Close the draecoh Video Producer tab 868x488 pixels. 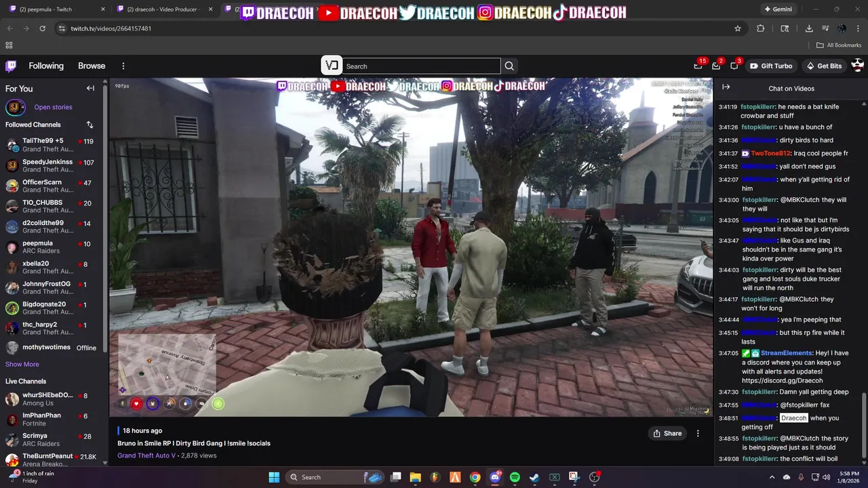[211, 9]
